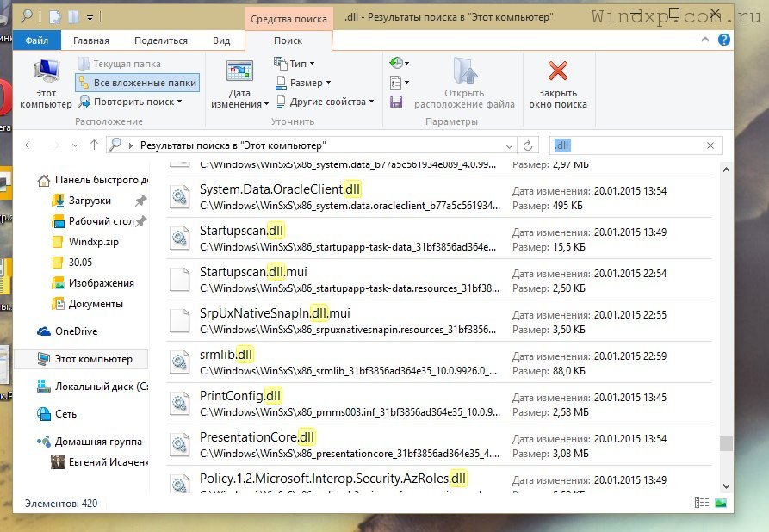Open the blue Help question mark
The width and height of the screenshot is (769, 532).
[x=724, y=40]
